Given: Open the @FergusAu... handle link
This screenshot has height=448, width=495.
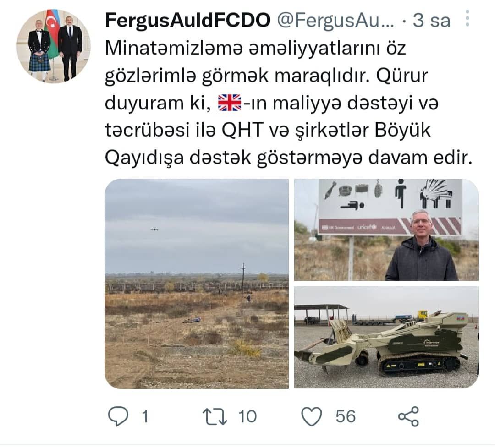Looking at the screenshot, I should click(x=335, y=21).
